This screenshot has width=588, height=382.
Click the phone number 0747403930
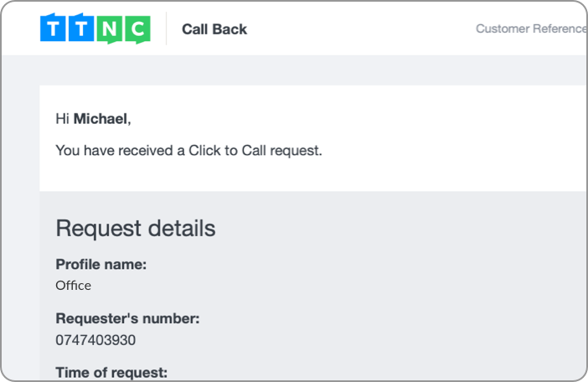(x=95, y=340)
